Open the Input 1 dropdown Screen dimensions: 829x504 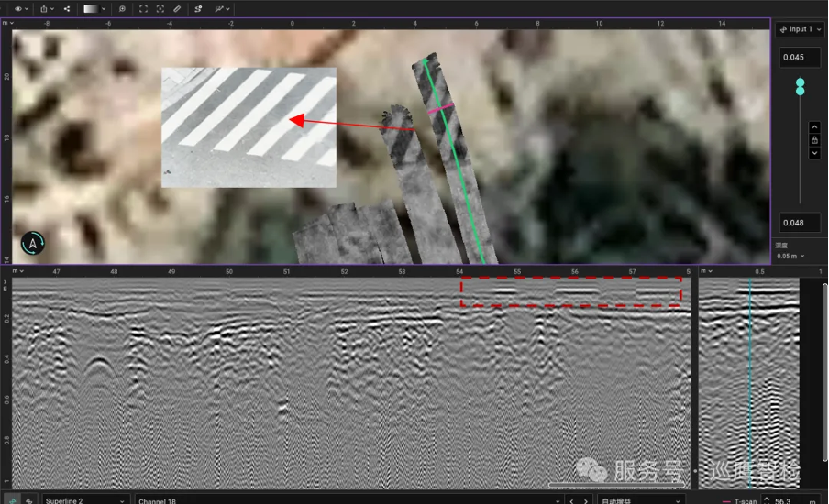point(800,29)
